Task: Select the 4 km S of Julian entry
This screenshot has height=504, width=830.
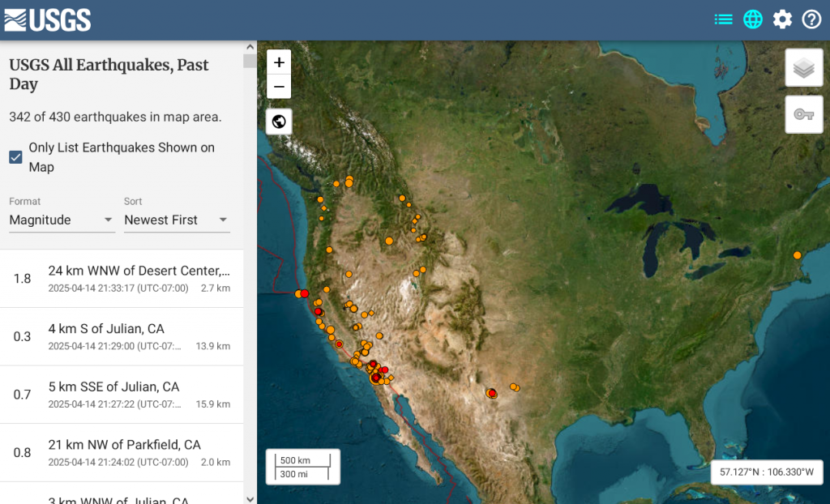Action: tap(122, 337)
